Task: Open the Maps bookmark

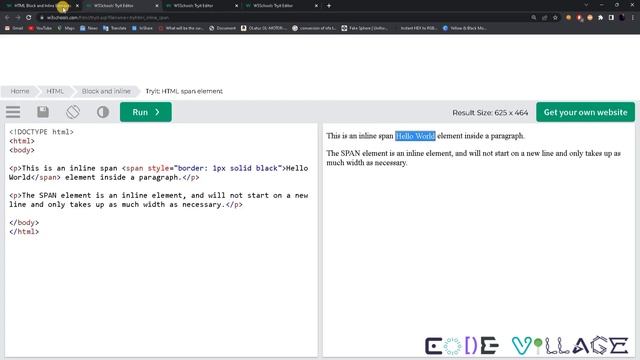Action: [66, 28]
